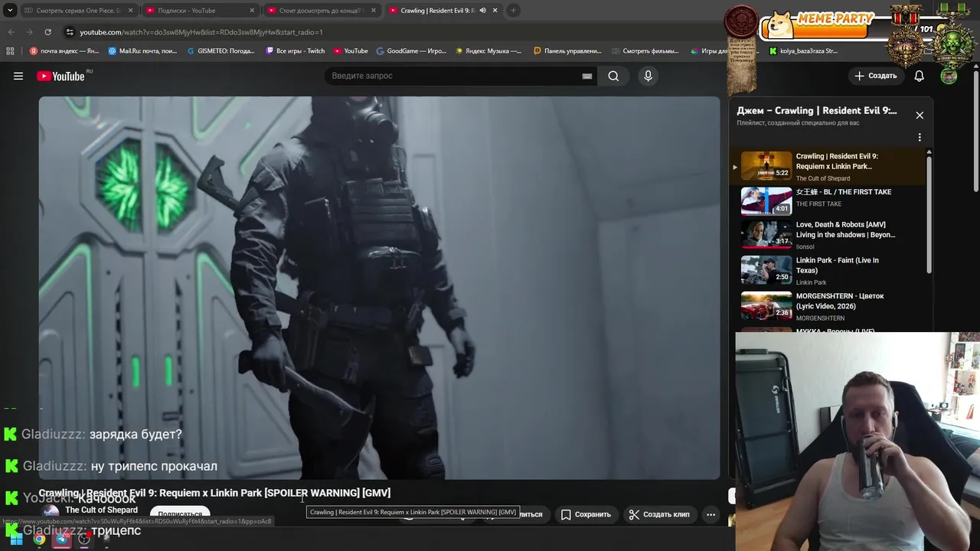Switch to Стоит досмотреть до конца tab
The image size is (980, 551).
coord(321,11)
